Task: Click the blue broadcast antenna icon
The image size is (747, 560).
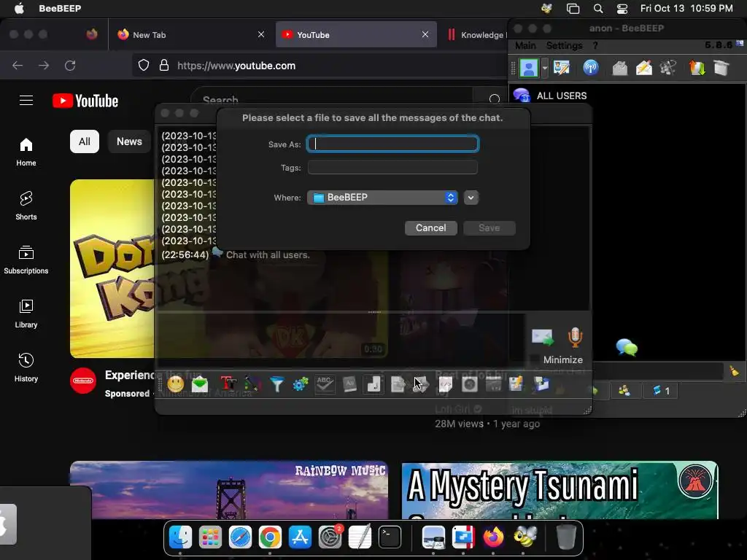Action: coord(591,68)
